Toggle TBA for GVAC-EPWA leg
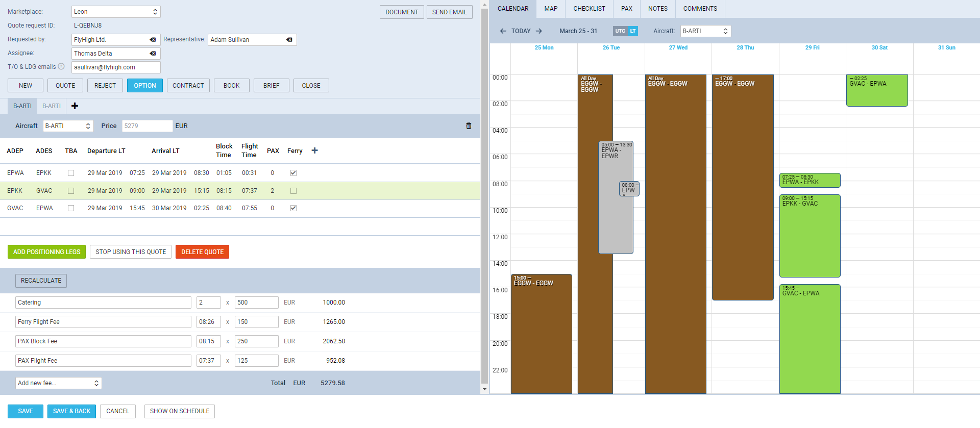Screen dimensions: 980x428 (x=71, y=208)
